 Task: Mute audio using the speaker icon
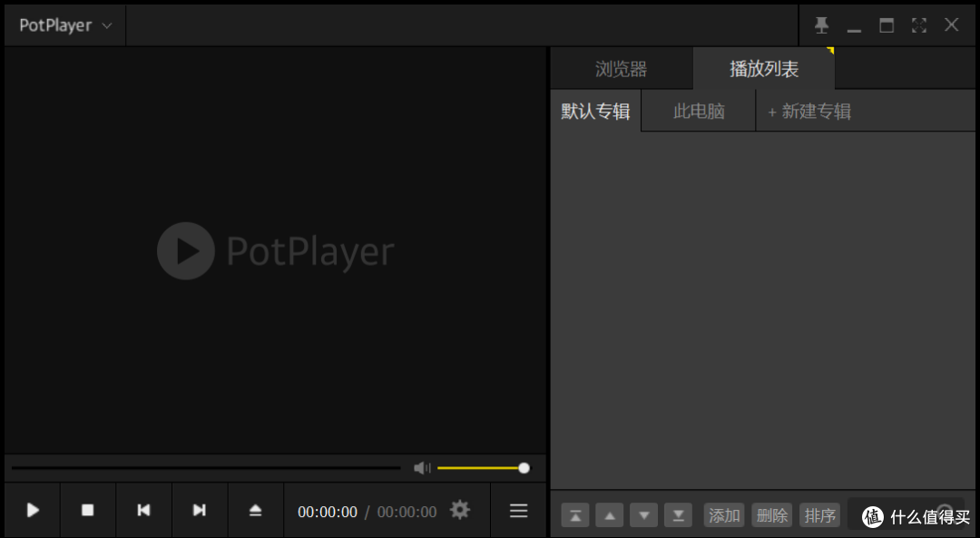click(423, 468)
